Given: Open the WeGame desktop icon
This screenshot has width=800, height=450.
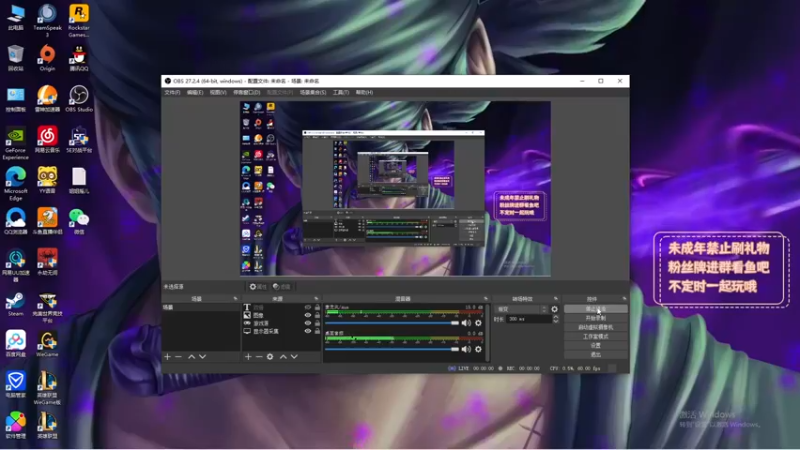Looking at the screenshot, I should (47, 344).
